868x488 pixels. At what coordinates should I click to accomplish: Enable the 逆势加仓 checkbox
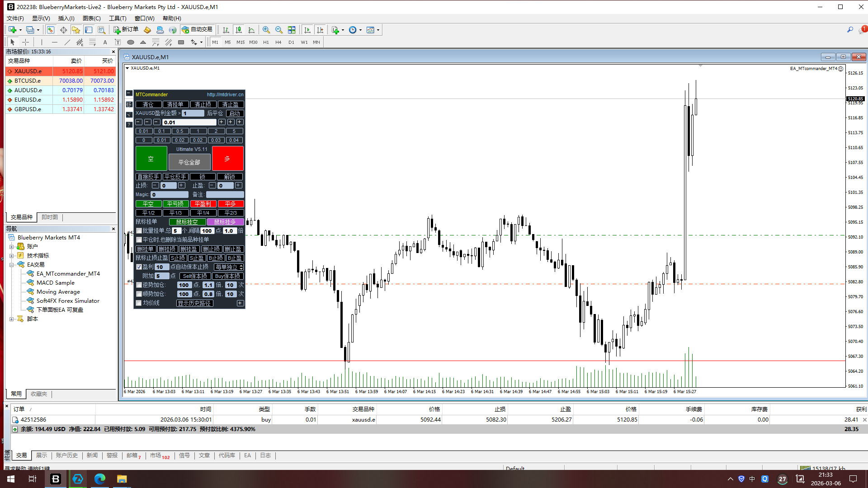click(x=139, y=285)
